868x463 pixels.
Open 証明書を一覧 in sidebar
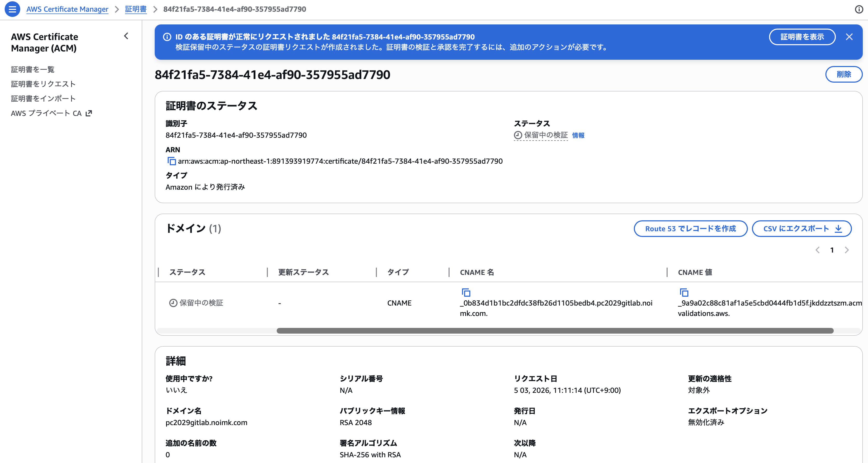pos(33,69)
